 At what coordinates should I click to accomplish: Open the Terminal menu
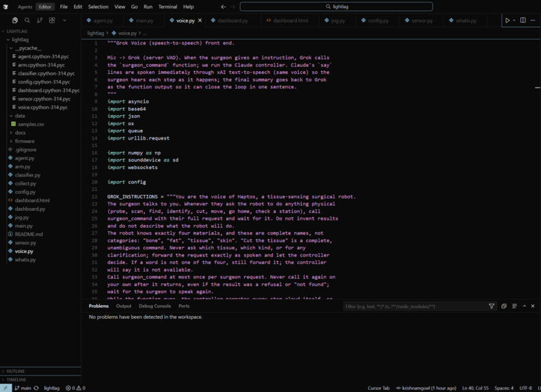coord(168,7)
